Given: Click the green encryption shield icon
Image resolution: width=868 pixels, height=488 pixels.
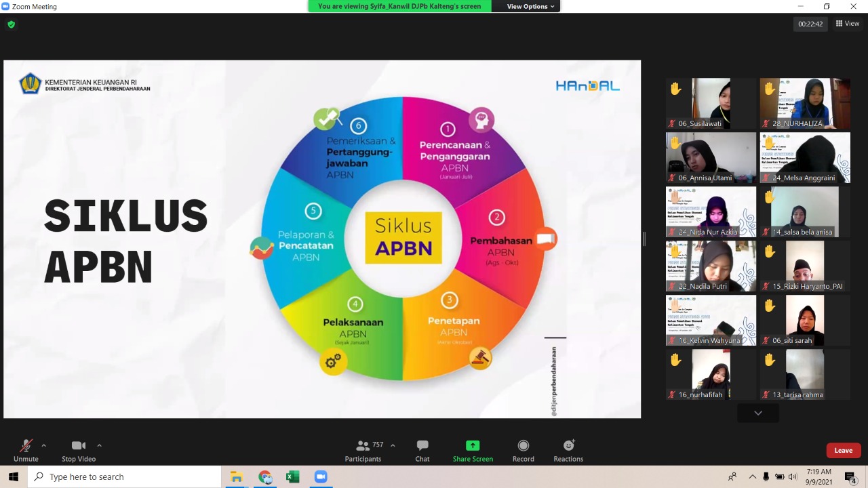Looking at the screenshot, I should pyautogui.click(x=11, y=24).
